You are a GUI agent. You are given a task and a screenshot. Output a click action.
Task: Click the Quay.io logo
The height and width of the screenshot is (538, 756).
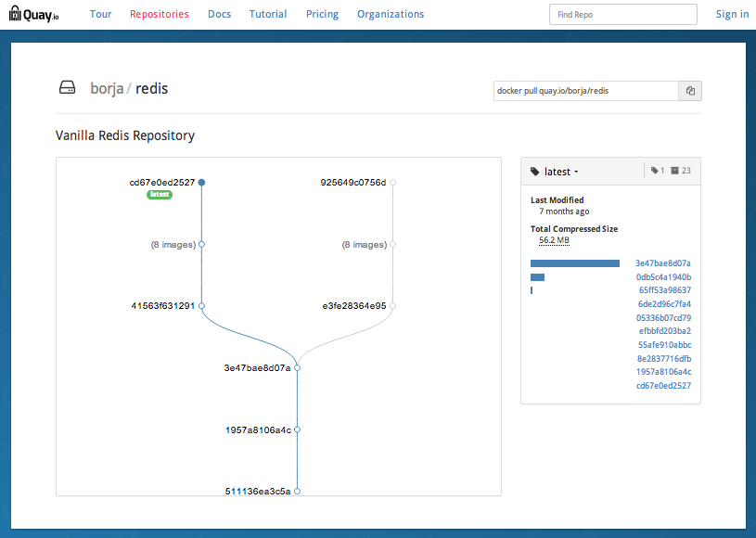(33, 14)
